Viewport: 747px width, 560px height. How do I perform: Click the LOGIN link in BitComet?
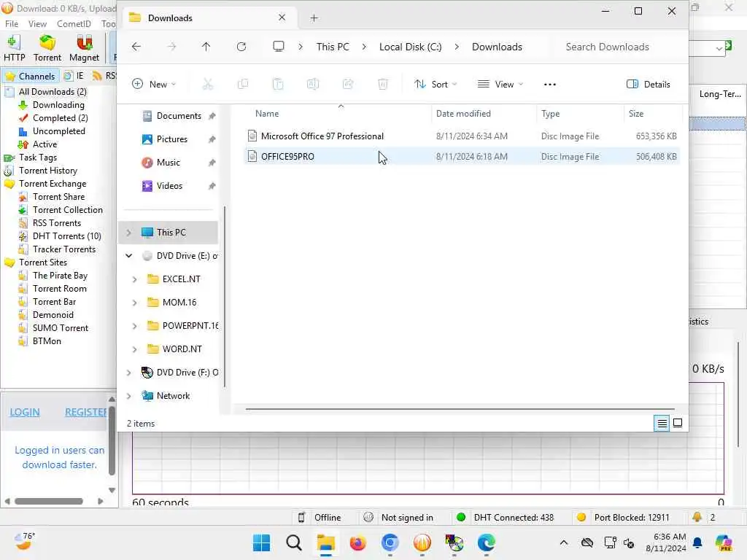click(x=25, y=412)
